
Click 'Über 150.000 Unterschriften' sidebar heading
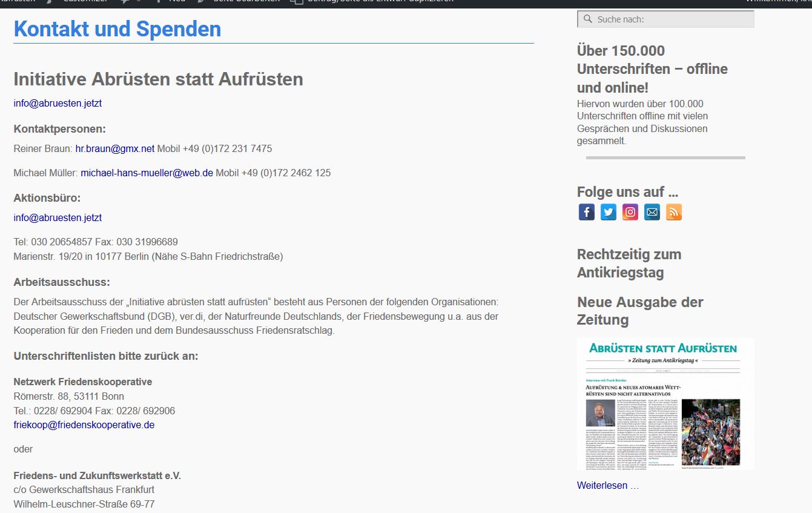point(652,68)
